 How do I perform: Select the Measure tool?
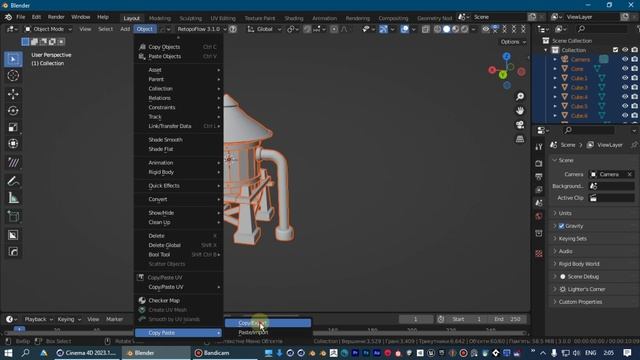click(13, 198)
